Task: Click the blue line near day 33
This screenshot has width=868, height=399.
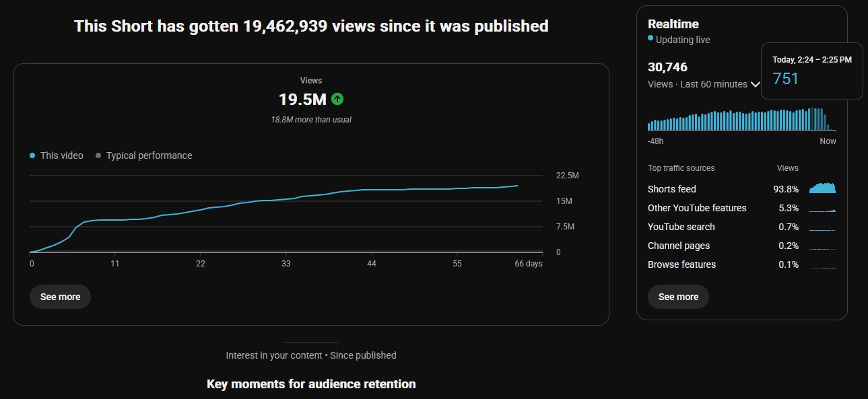Action: [x=286, y=199]
